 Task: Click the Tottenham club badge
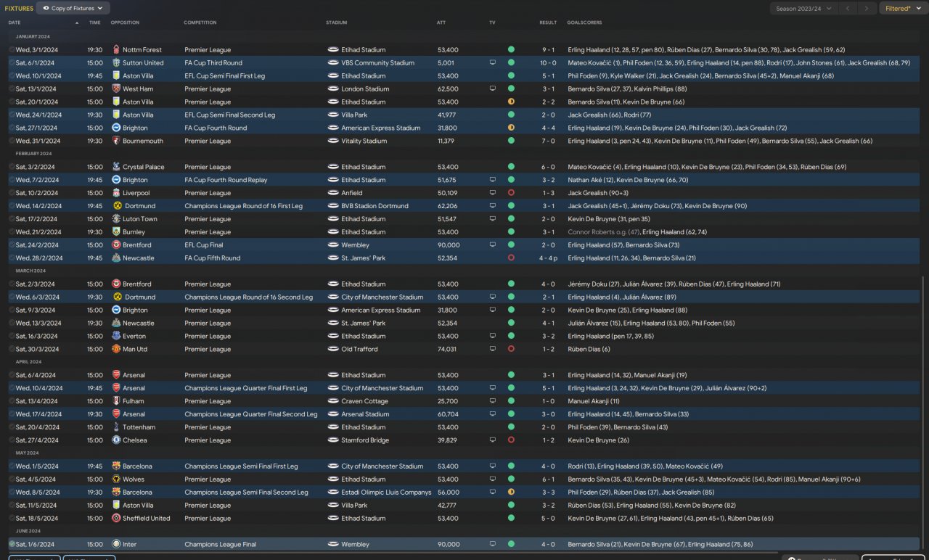coord(116,427)
